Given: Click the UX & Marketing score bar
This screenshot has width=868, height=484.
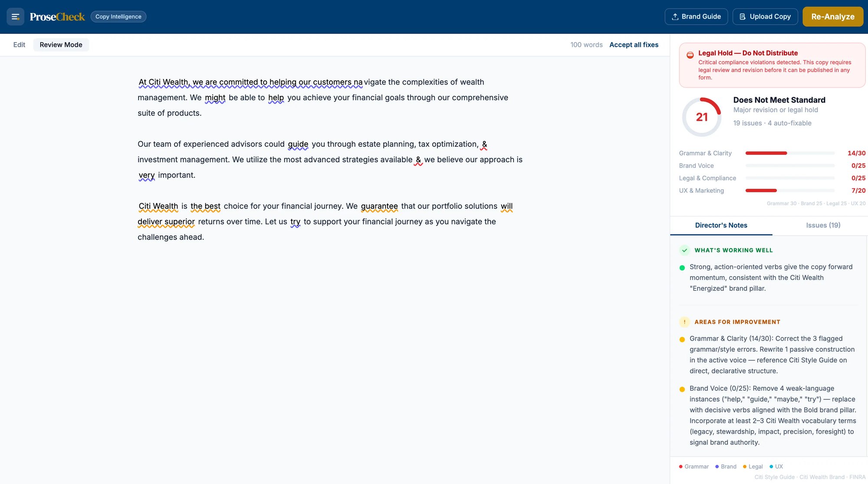Looking at the screenshot, I should tap(790, 191).
